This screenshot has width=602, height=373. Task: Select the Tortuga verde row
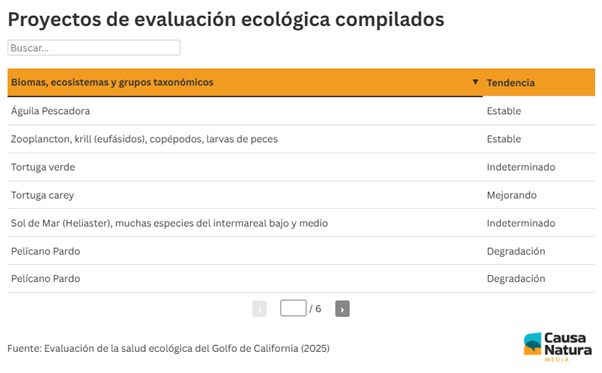(x=301, y=167)
